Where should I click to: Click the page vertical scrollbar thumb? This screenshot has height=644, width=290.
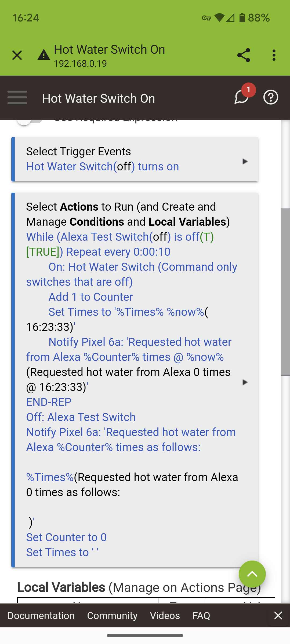coord(285,292)
